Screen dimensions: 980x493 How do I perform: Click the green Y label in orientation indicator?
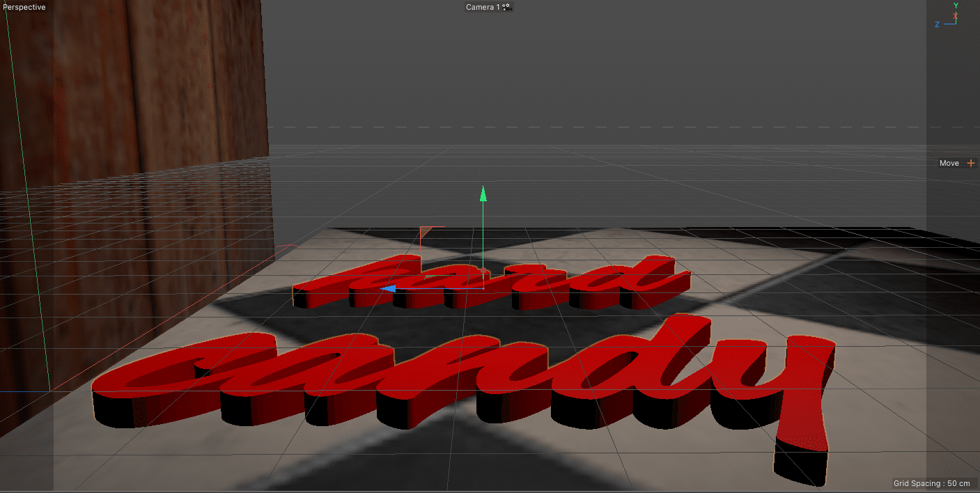(956, 6)
